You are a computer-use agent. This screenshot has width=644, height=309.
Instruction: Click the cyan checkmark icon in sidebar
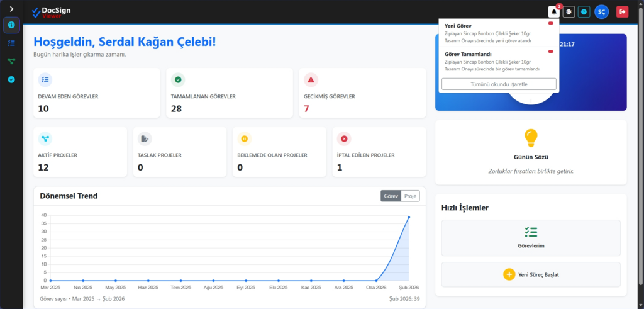[11, 79]
